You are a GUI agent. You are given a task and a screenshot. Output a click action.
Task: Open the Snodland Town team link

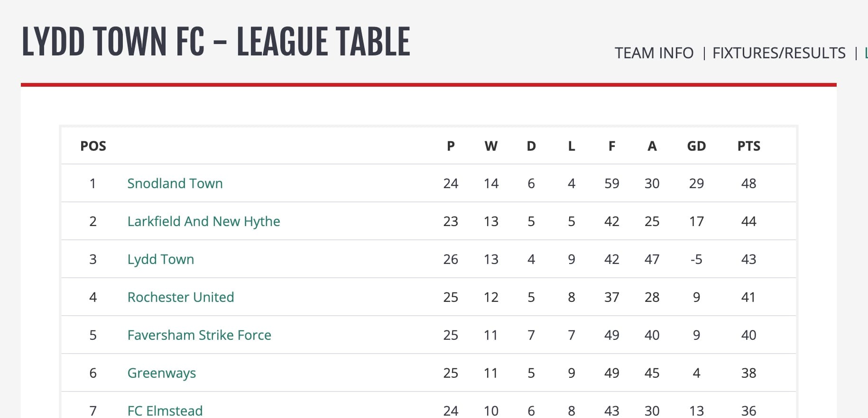[x=175, y=183]
